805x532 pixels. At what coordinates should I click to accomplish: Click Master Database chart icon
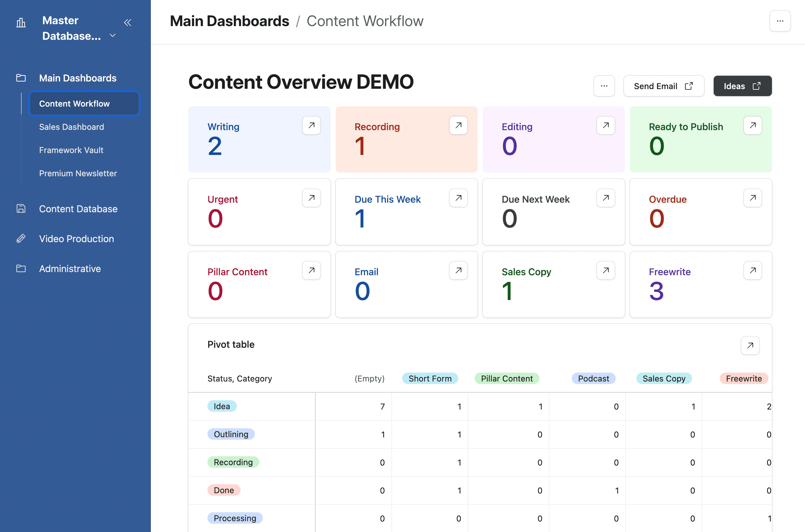click(x=21, y=23)
